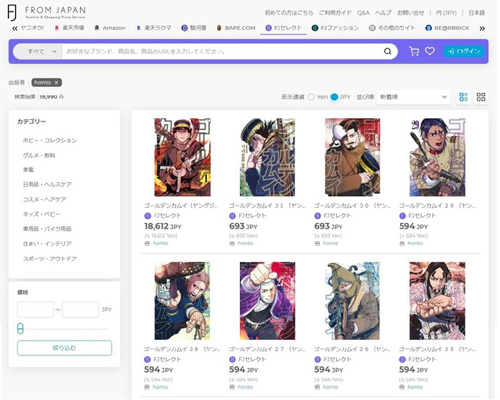The height and width of the screenshot is (400, 500).
Task: Open the 新着順 sort order dropdown
Action: point(413,97)
